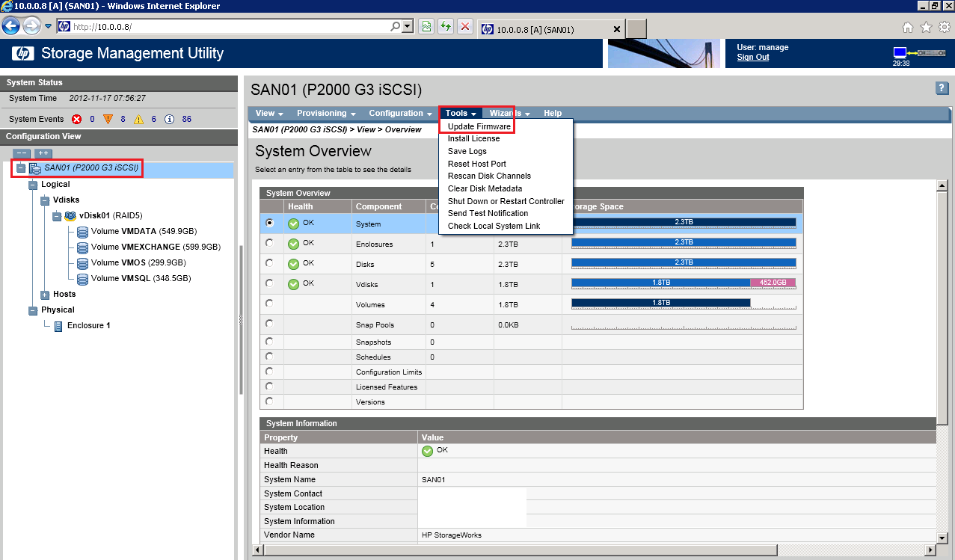Screen dimensions: 955x560
Task: Click the expand-all button in Configuration View
Action: click(x=43, y=153)
